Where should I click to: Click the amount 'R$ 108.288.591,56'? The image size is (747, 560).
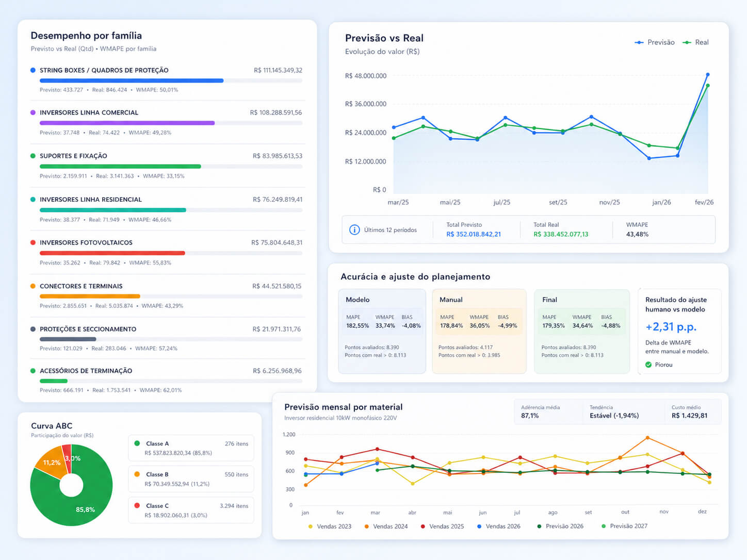point(276,112)
